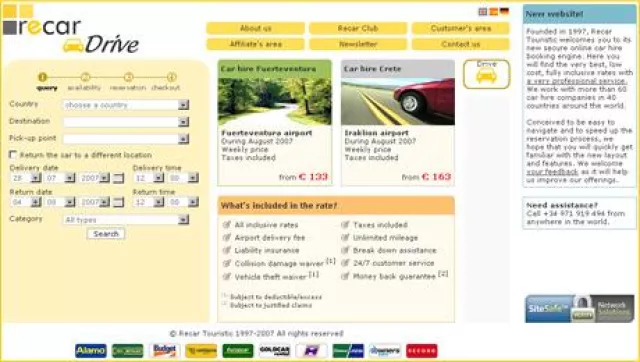The height and width of the screenshot is (362, 640).
Task: Go to Recar Club
Action: coord(358,28)
